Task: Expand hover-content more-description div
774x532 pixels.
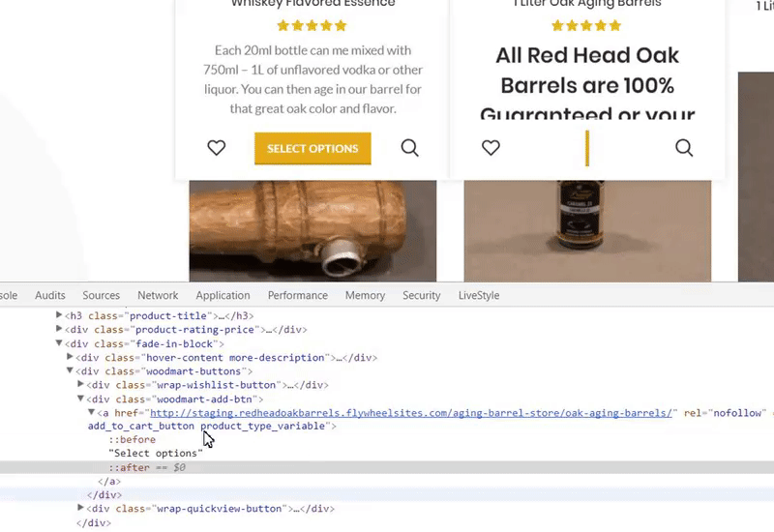Action: (70, 356)
